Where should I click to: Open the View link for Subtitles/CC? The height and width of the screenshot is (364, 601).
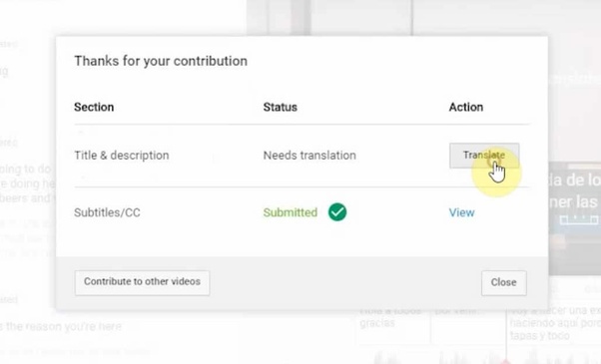pyautogui.click(x=461, y=212)
